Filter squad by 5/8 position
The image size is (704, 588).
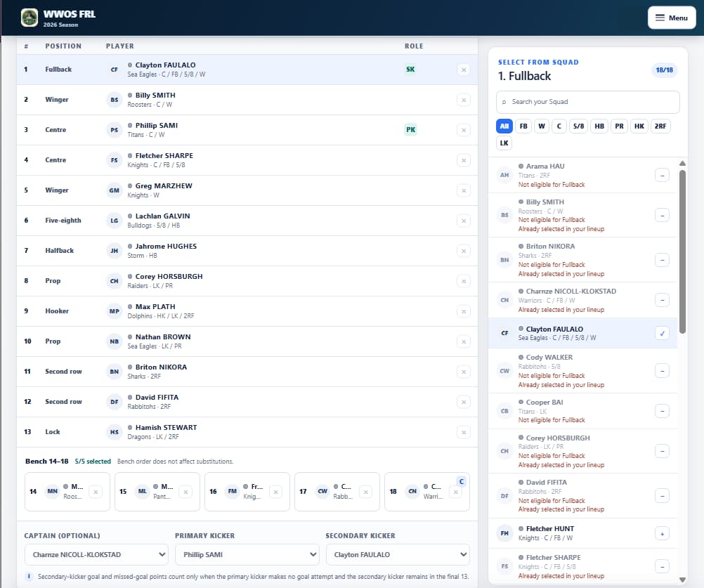[x=579, y=126]
